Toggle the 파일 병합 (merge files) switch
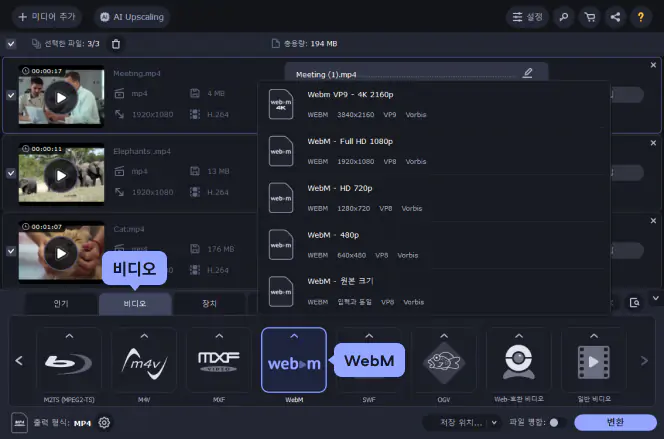The width and height of the screenshot is (664, 439). click(x=556, y=422)
